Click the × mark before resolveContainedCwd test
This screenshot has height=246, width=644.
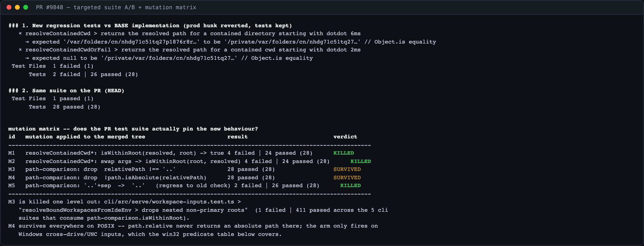[x=20, y=33]
